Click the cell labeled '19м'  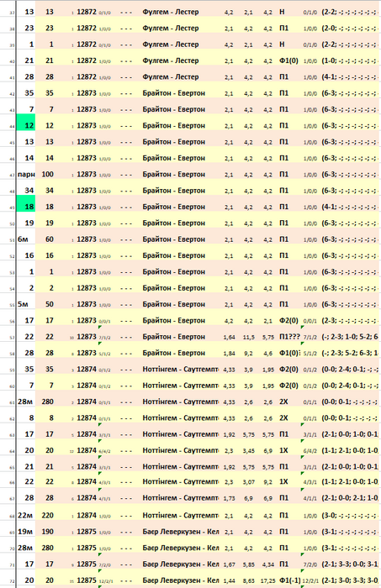coord(26,532)
